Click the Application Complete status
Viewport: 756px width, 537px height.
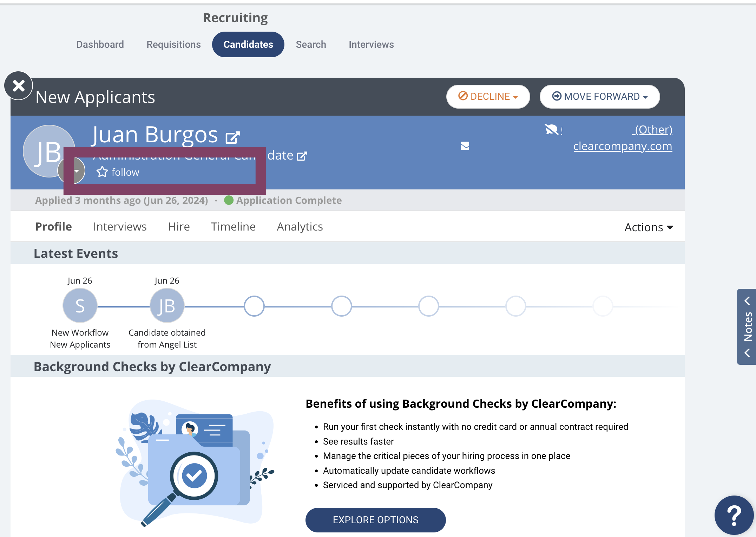tap(283, 200)
